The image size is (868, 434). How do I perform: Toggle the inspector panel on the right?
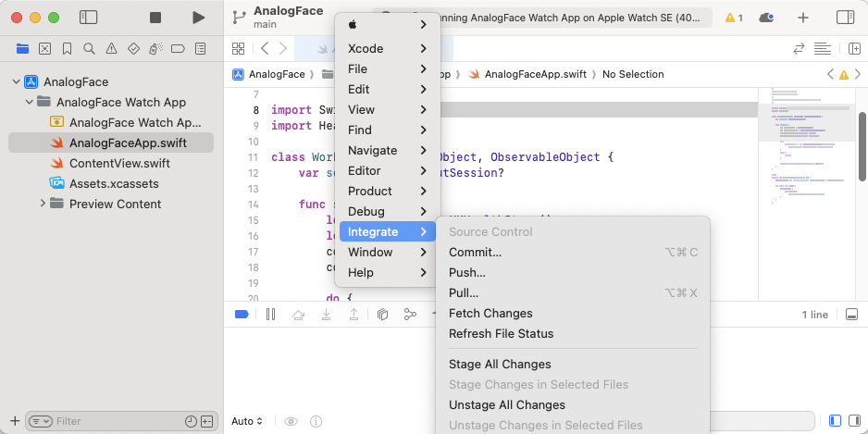tap(845, 18)
